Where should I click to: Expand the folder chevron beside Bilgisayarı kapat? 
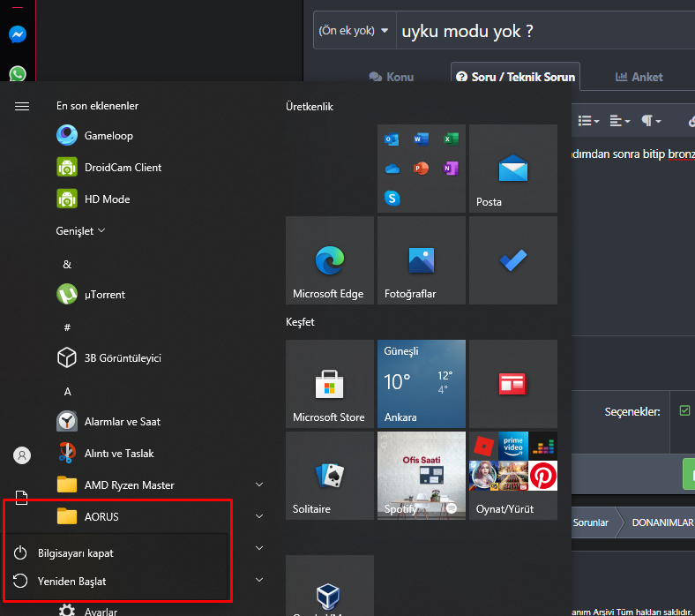coord(259,548)
